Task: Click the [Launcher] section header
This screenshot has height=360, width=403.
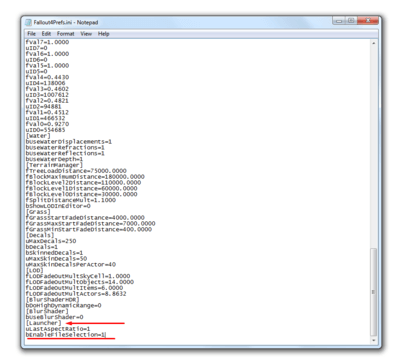Action: [x=43, y=323]
